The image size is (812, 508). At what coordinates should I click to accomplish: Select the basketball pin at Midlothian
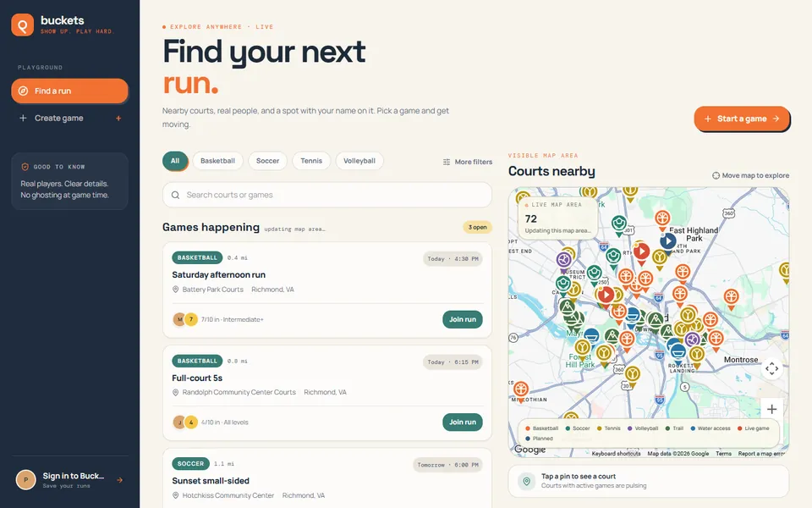point(521,389)
